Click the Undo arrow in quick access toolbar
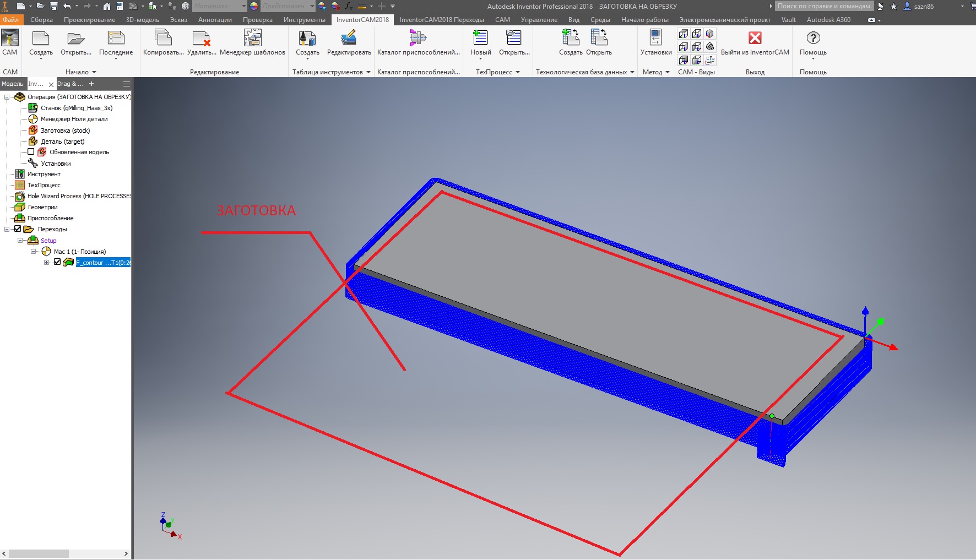Screen dimensions: 976x560 pyautogui.click(x=67, y=6)
